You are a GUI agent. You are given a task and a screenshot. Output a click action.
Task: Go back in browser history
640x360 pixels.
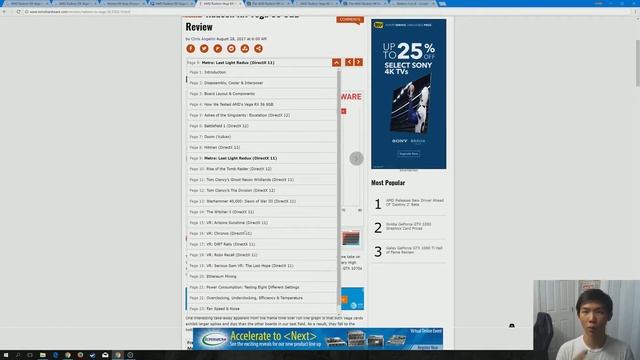pos(4,12)
